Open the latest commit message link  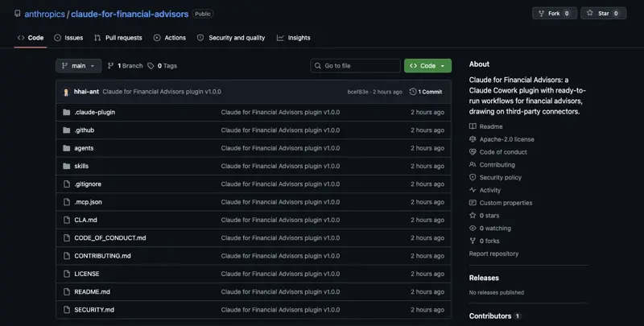click(x=162, y=92)
